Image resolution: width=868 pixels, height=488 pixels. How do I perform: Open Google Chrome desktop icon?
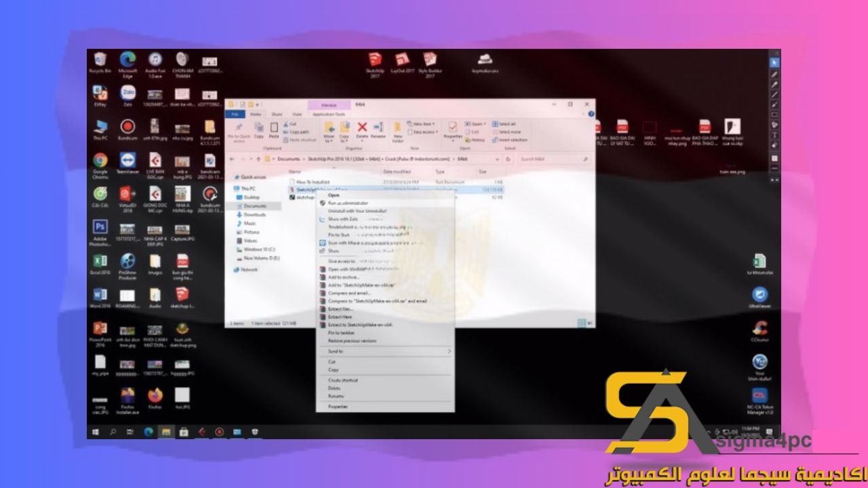100,165
